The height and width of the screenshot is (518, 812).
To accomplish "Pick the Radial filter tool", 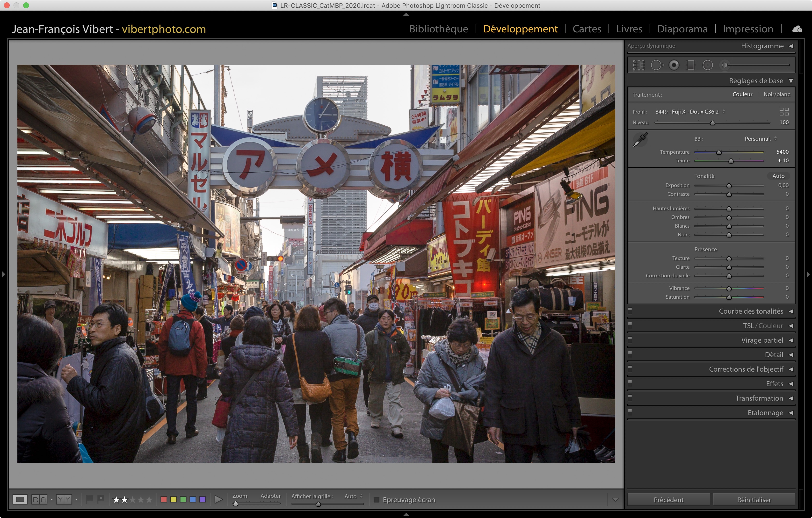I will pos(708,65).
